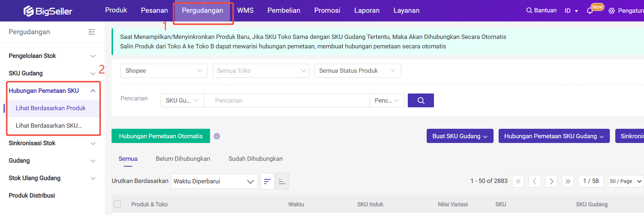Focus the Pencarian search text field
Viewport: 644px width, 215px height.
pyautogui.click(x=287, y=100)
